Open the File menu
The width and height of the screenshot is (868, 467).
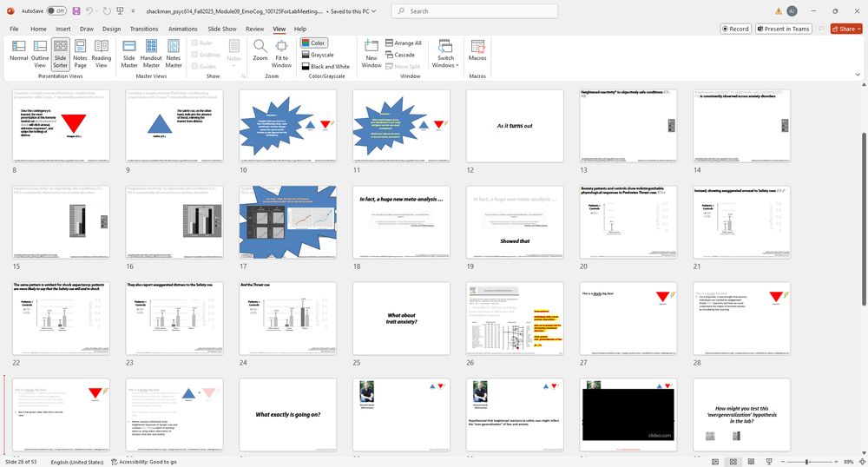[15, 29]
